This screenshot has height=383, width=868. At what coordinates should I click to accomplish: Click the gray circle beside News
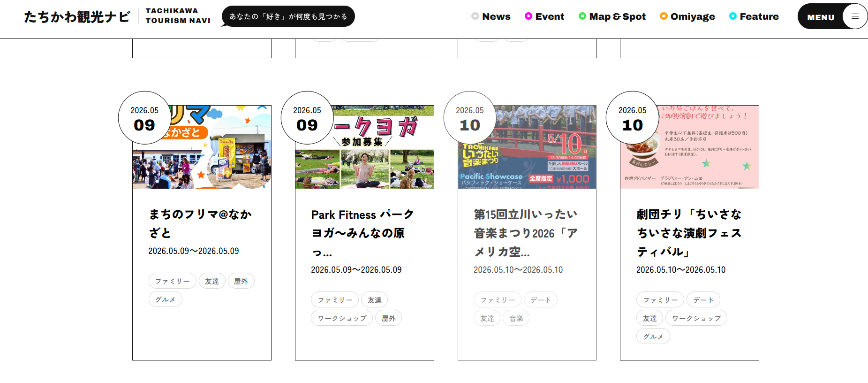tap(475, 16)
